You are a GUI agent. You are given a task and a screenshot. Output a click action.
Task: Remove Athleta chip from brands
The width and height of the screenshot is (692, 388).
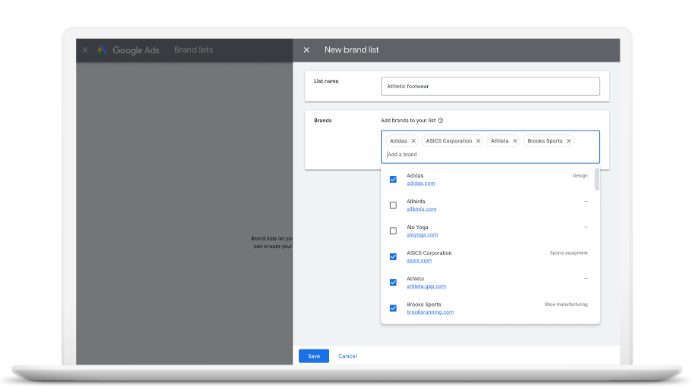pyautogui.click(x=515, y=141)
